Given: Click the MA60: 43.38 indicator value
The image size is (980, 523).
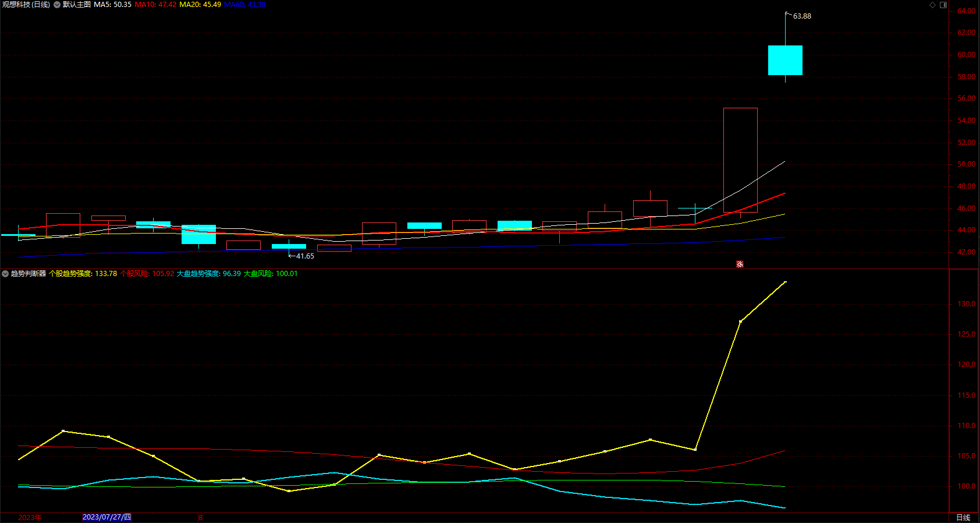Looking at the screenshot, I should pyautogui.click(x=244, y=5).
